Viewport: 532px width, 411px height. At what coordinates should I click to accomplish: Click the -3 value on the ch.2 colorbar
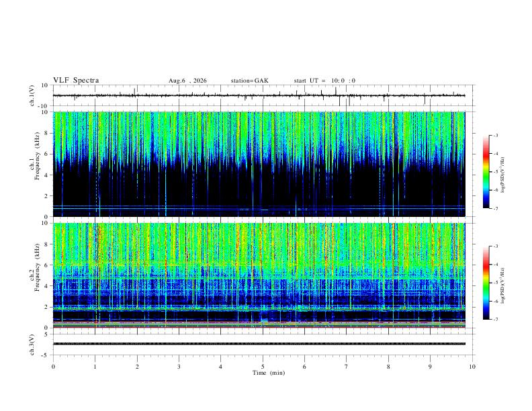tap(494, 246)
